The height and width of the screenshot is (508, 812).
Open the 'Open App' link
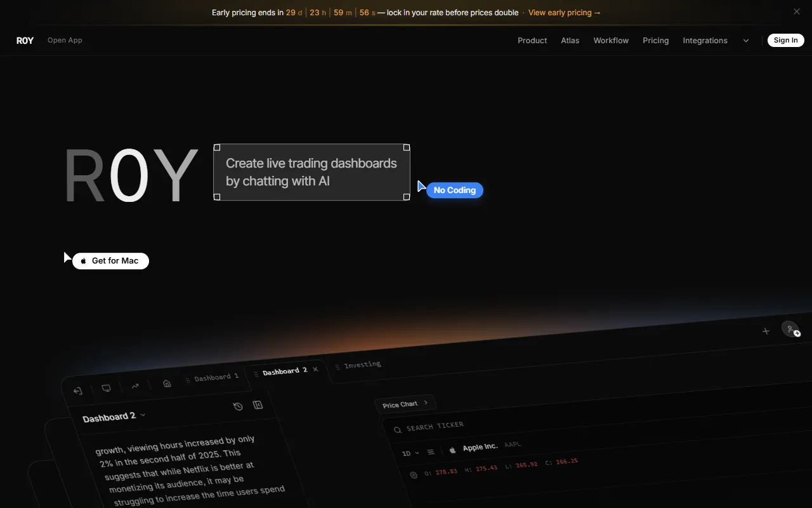(x=65, y=41)
